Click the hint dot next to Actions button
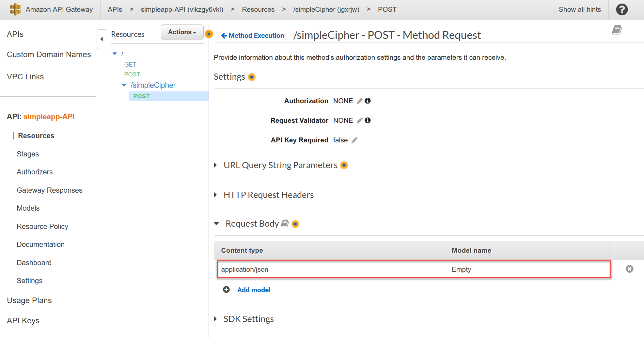 [x=209, y=34]
